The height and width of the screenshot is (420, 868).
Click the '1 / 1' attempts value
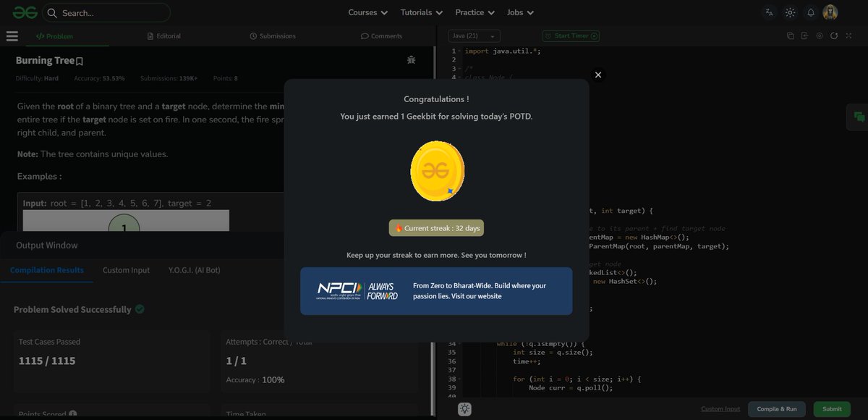click(x=237, y=361)
